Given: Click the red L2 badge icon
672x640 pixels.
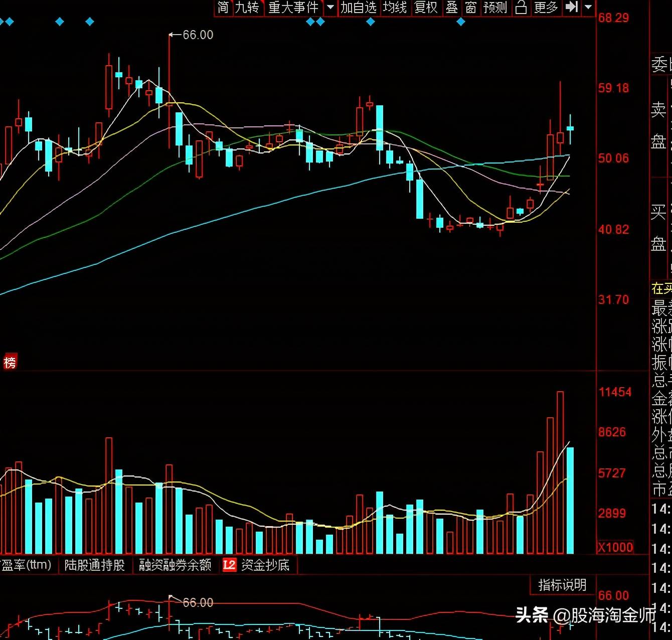Looking at the screenshot, I should (x=229, y=565).
